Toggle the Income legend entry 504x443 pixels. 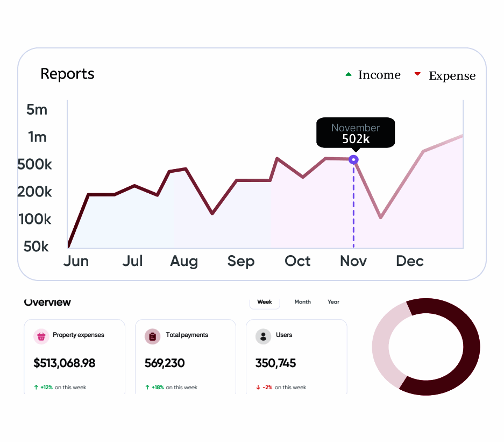(x=379, y=75)
